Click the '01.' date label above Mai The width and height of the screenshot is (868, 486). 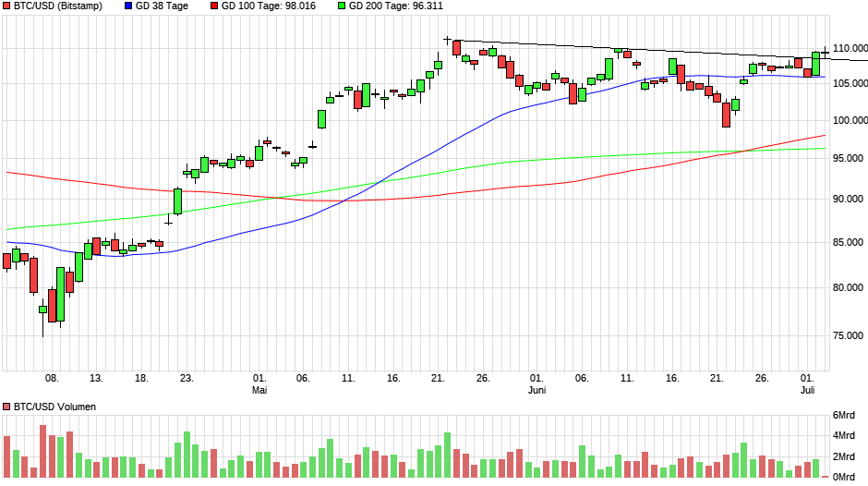(259, 378)
